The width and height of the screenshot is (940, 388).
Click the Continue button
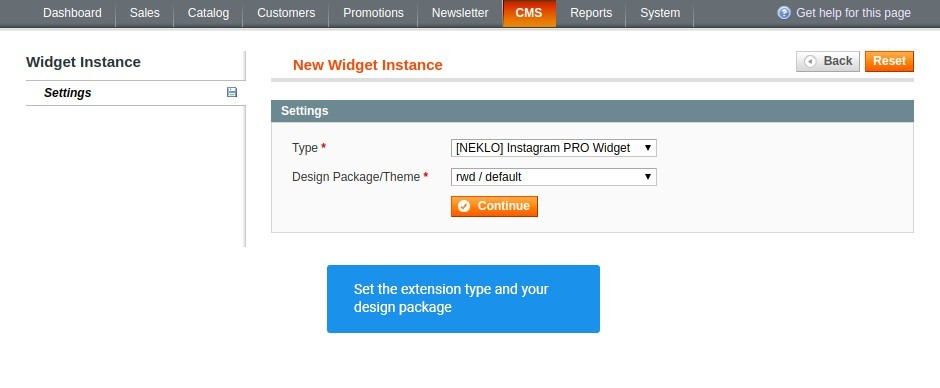pos(494,206)
